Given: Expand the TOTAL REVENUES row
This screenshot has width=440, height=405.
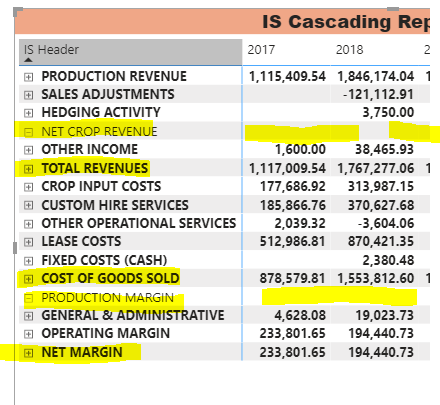Looking at the screenshot, I should [x=28, y=169].
